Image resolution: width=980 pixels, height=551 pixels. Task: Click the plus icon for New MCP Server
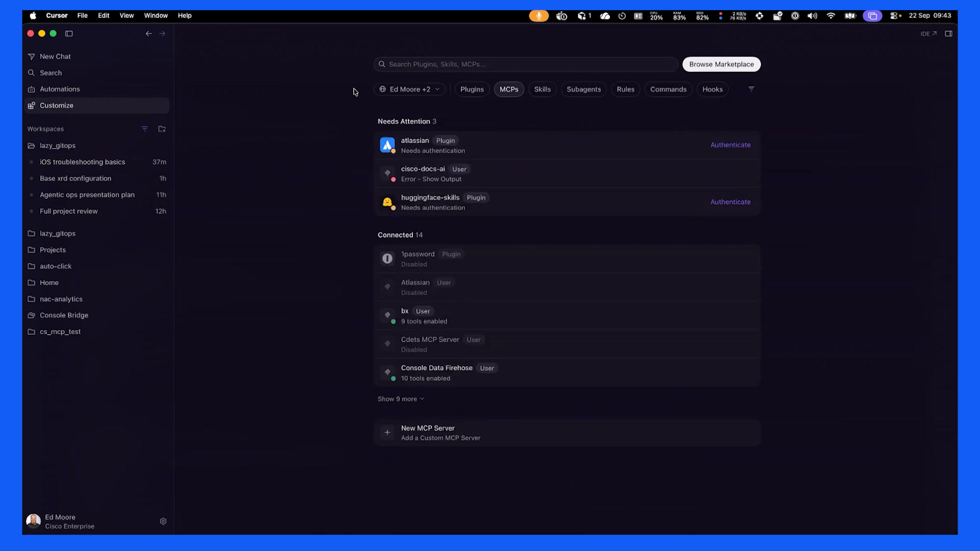coord(387,433)
